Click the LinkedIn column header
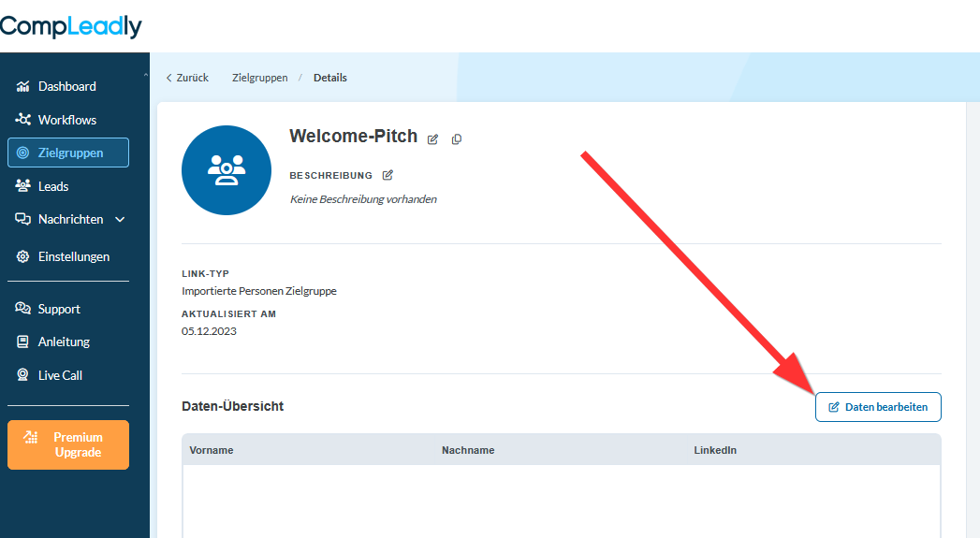 [x=715, y=450]
